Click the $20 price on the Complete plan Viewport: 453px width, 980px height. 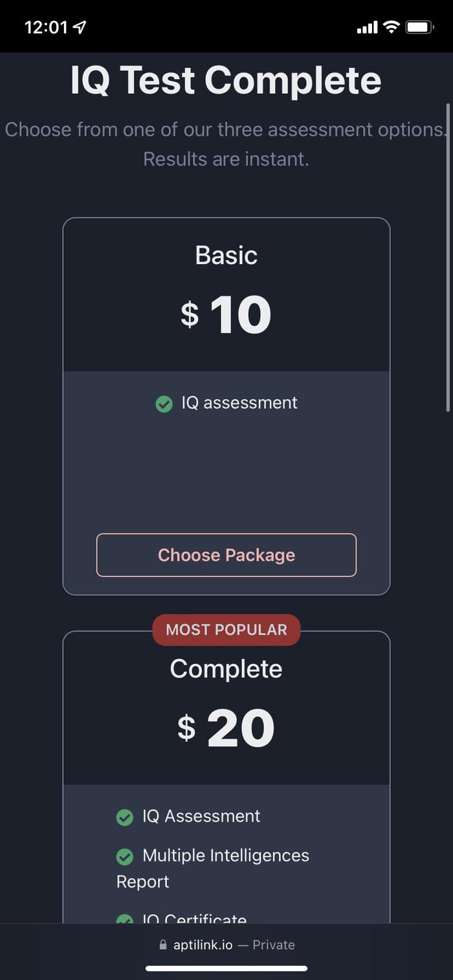(226, 726)
